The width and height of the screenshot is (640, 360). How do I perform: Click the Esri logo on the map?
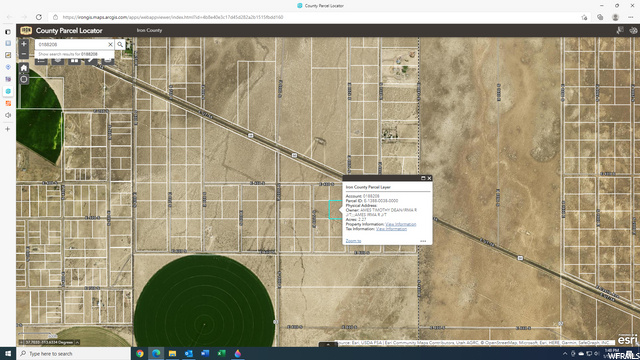click(627, 340)
